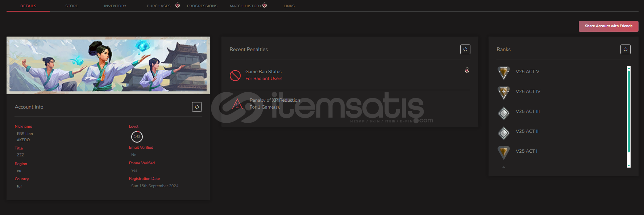This screenshot has width=644, height=215.
Task: Click the Registration Date label
Action: pos(144,178)
